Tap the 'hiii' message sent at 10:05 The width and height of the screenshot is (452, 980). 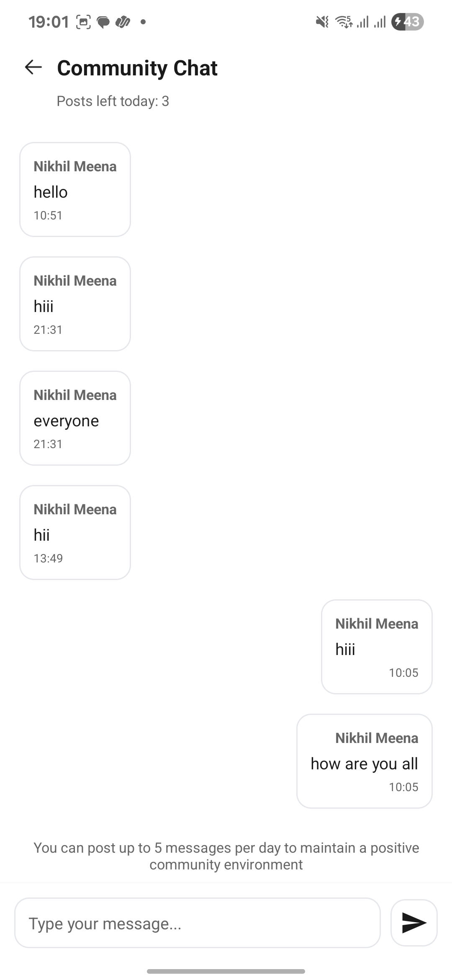[x=377, y=647]
